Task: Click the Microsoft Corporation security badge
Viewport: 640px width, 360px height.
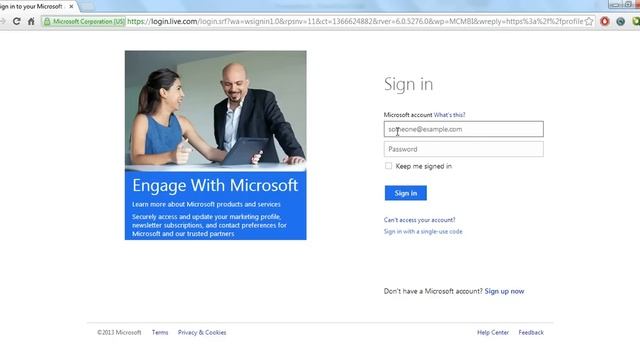Action: pyautogui.click(x=84, y=22)
